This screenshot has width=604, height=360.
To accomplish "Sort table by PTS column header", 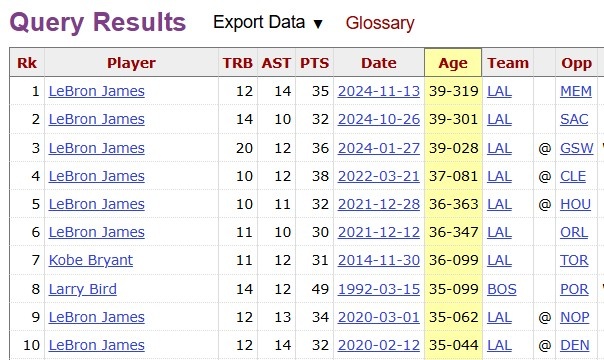I will [x=314, y=63].
